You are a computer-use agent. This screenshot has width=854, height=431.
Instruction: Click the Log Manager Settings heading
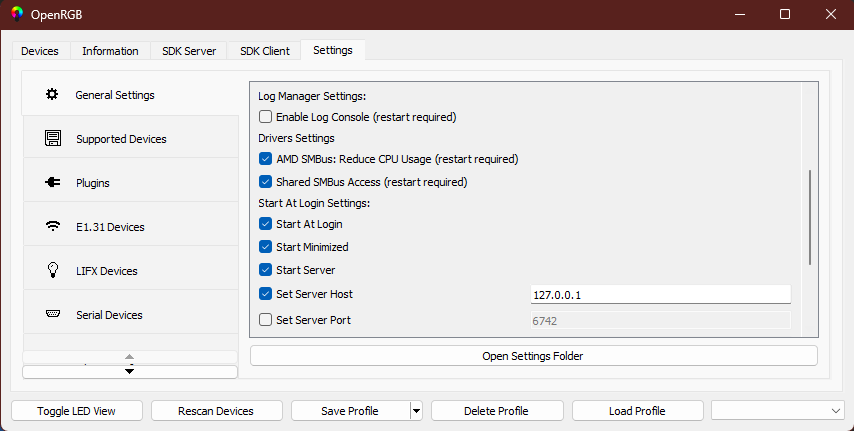(x=312, y=96)
